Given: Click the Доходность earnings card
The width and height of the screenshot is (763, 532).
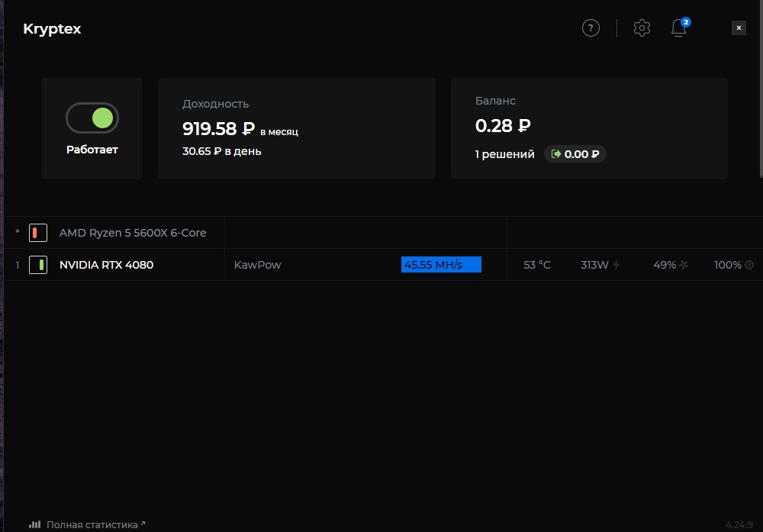Looking at the screenshot, I should pyautogui.click(x=296, y=128).
